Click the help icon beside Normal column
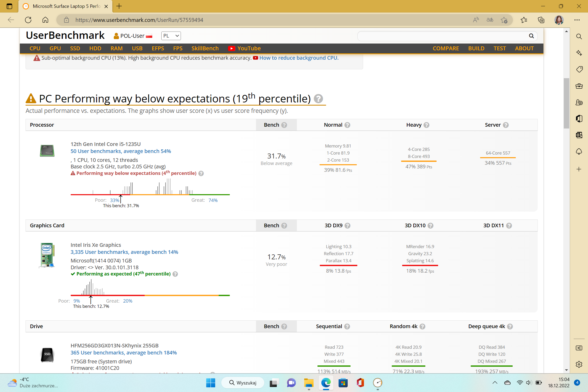Image resolution: width=588 pixels, height=392 pixels. pos(347,125)
